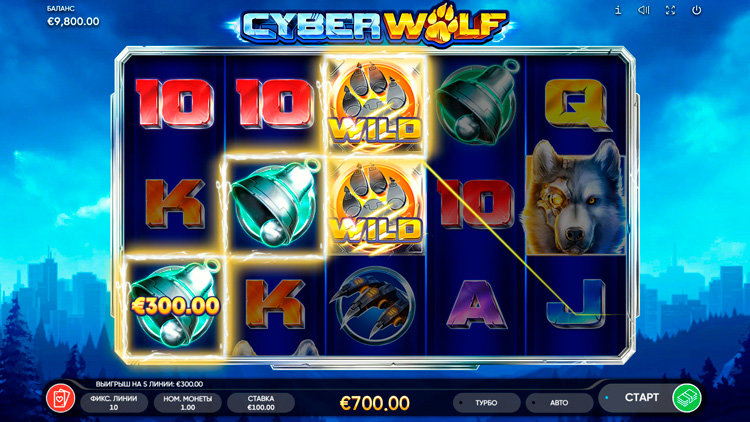Click the bell showing €300.00 win

point(175,305)
